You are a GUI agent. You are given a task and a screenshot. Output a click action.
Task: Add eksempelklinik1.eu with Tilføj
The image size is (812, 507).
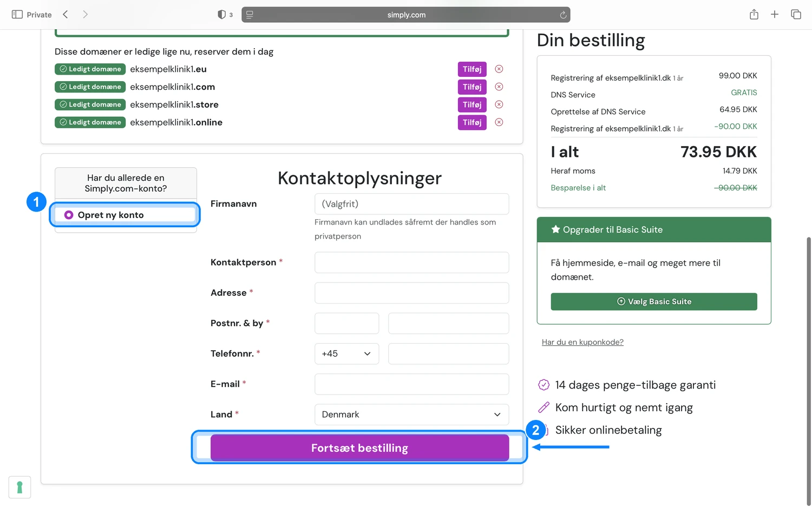[x=472, y=69]
